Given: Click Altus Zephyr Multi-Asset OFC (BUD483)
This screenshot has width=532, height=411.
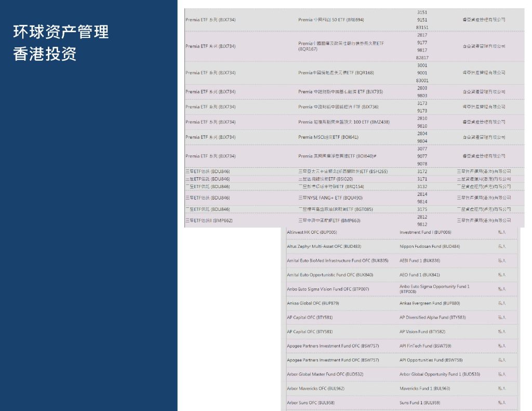Looking at the screenshot, I should [x=324, y=246].
